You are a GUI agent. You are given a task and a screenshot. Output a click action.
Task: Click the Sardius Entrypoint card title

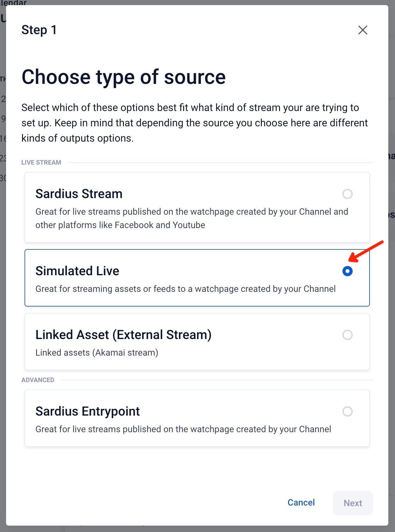click(x=88, y=411)
